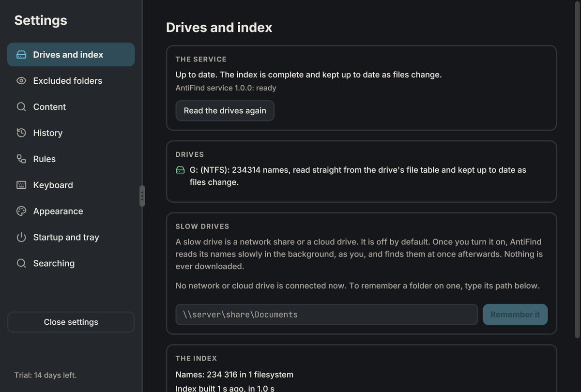Click the Read the drives again button

[x=225, y=111]
